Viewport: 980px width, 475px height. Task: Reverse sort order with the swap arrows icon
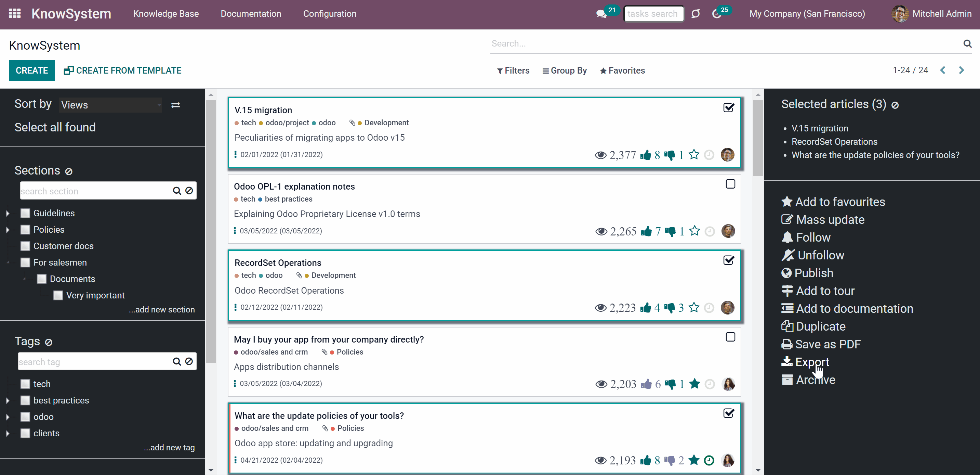point(175,105)
